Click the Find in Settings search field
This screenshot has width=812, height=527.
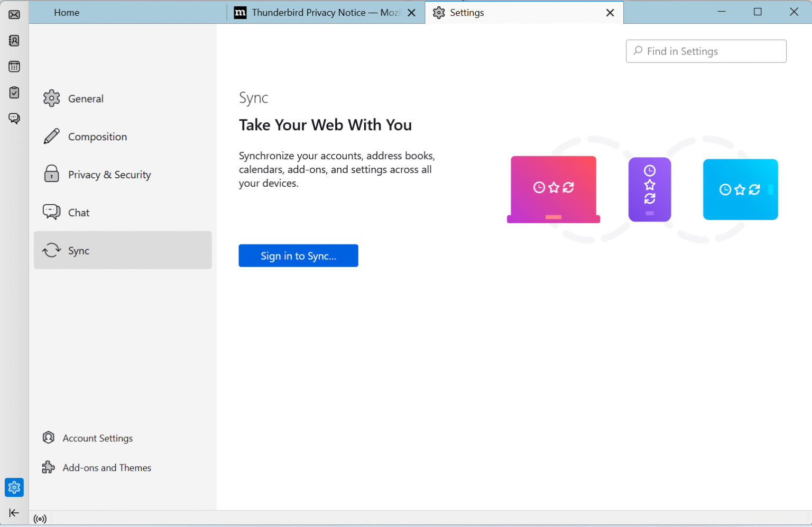pyautogui.click(x=706, y=51)
